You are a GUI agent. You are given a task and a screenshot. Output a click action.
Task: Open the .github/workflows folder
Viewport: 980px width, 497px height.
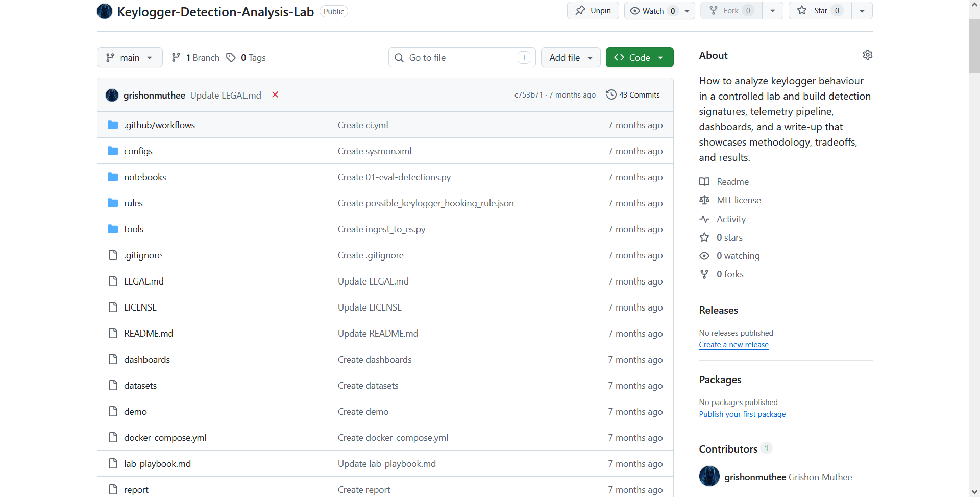159,125
